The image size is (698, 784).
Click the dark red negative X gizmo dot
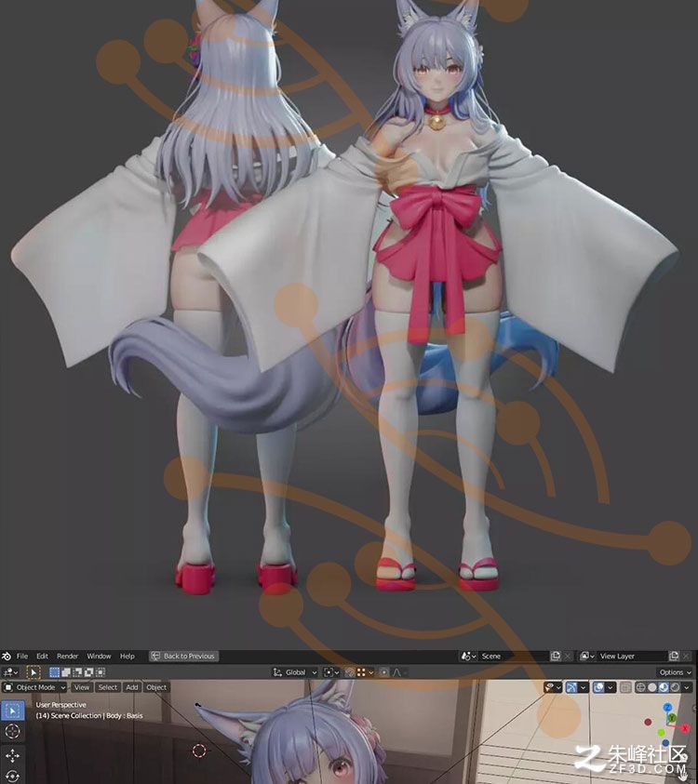point(648,722)
